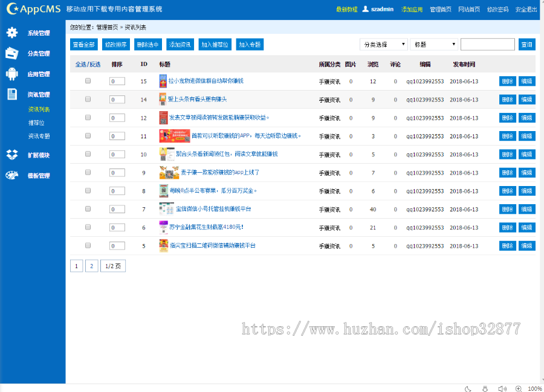Open the 标题 search field dropdown
544x392 pixels.
point(433,44)
